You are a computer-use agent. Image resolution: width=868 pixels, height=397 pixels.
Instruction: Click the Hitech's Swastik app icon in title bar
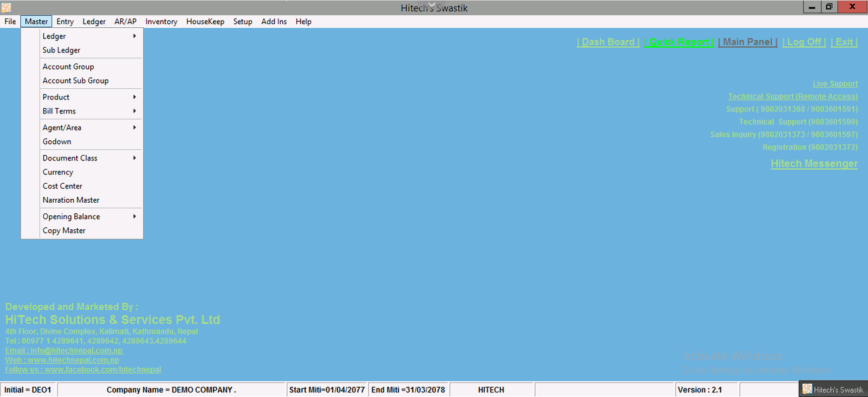pos(7,8)
